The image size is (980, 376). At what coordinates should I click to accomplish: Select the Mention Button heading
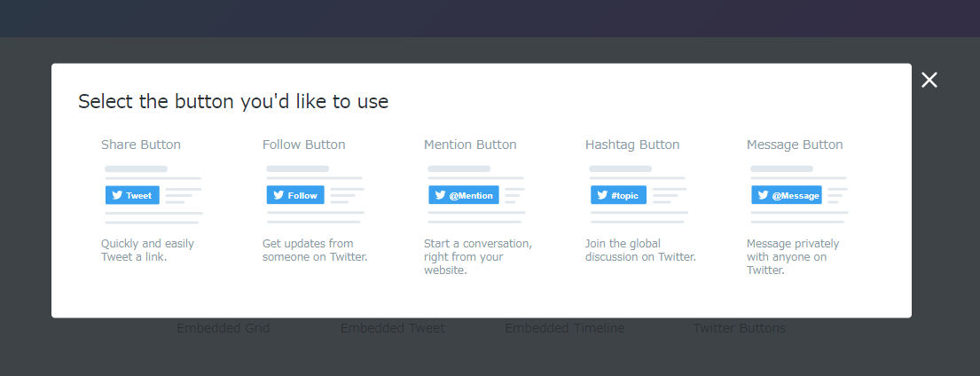click(470, 145)
